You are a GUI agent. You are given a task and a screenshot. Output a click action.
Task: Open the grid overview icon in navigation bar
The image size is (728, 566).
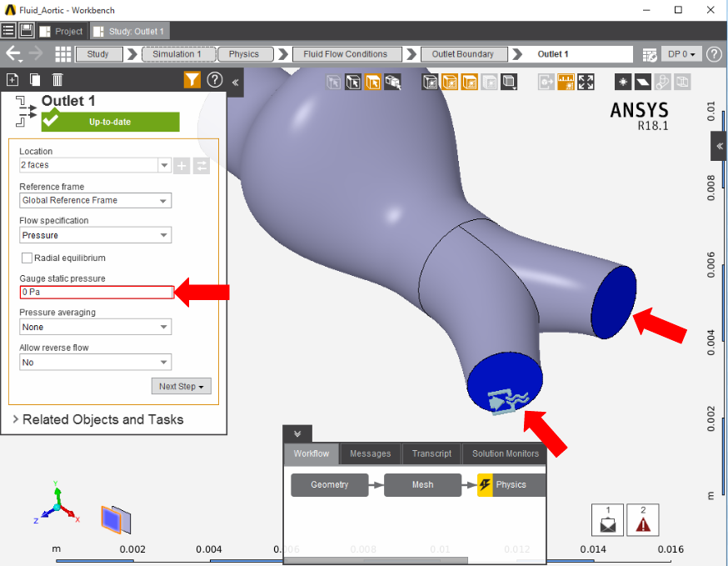62,54
